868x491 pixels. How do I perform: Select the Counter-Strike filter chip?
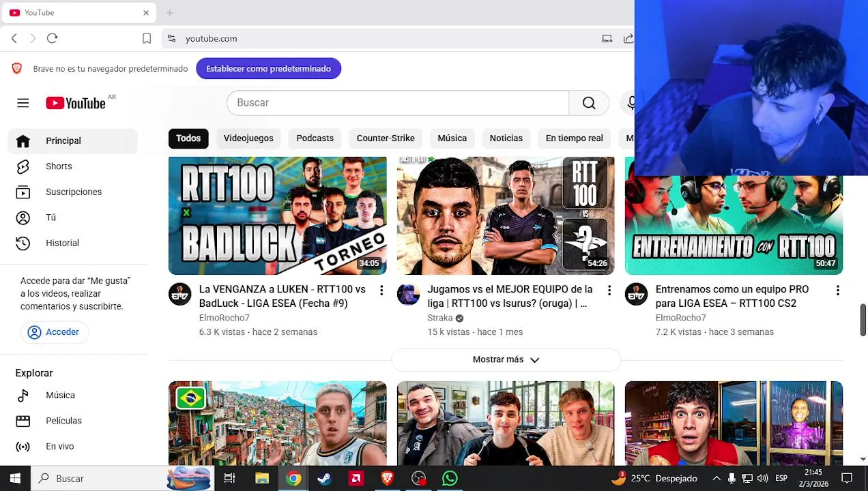tap(386, 138)
